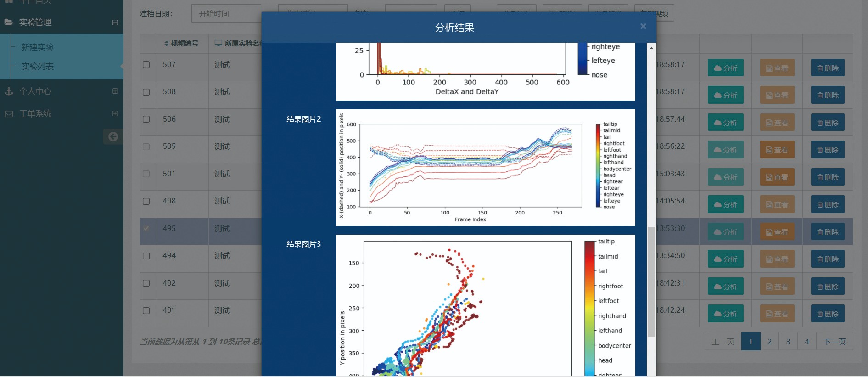Click the 实验管理 folder icon
The width and height of the screenshot is (868, 377).
point(9,22)
